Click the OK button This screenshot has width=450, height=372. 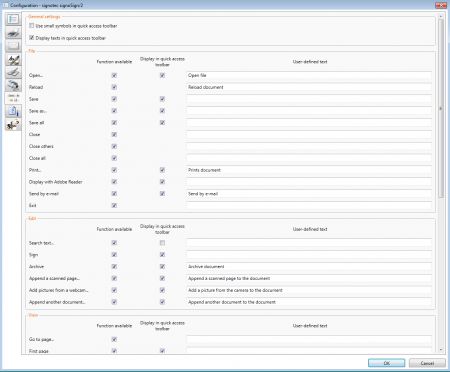(x=387, y=363)
